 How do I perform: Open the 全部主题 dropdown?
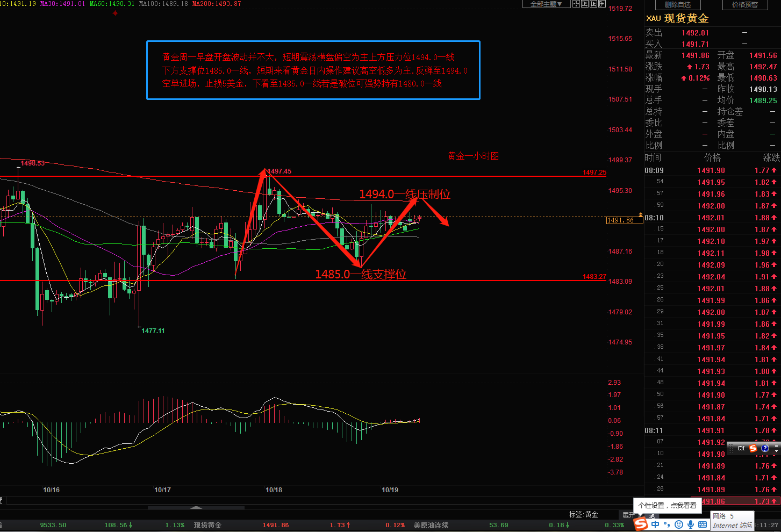546,4
